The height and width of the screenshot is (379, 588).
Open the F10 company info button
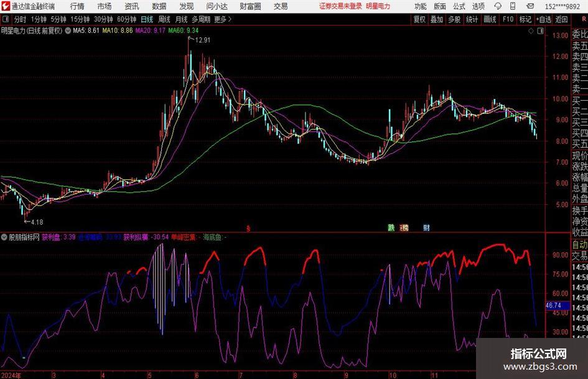508,19
